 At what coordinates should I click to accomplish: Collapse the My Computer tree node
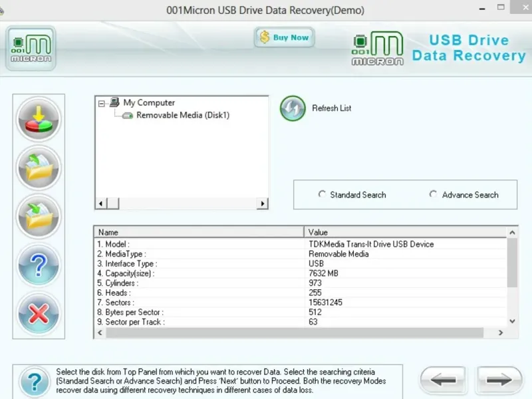(102, 104)
